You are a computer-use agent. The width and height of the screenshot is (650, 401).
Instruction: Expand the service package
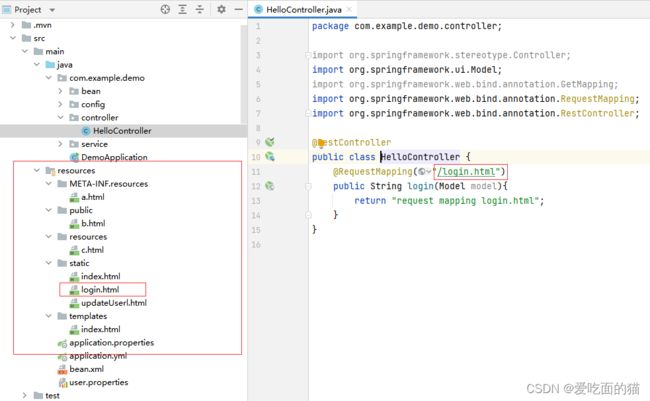61,144
